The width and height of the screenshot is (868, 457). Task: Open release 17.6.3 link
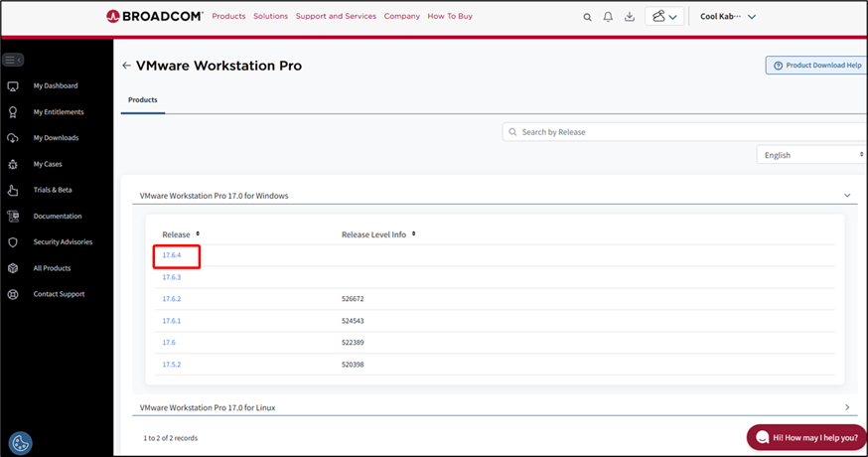coord(172,277)
